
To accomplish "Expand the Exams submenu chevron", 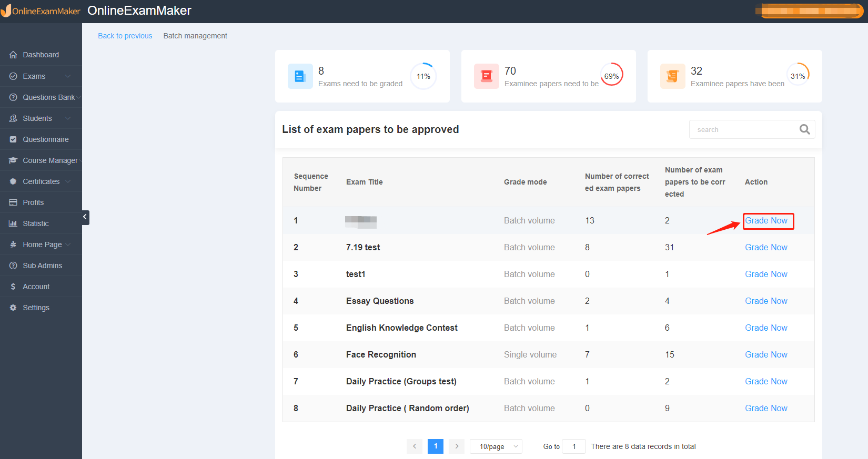I will [x=68, y=76].
